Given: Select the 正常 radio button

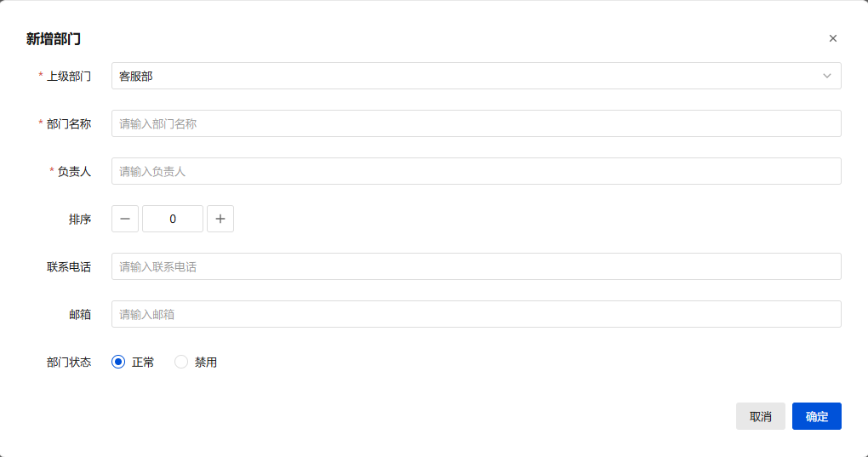Looking at the screenshot, I should (118, 362).
